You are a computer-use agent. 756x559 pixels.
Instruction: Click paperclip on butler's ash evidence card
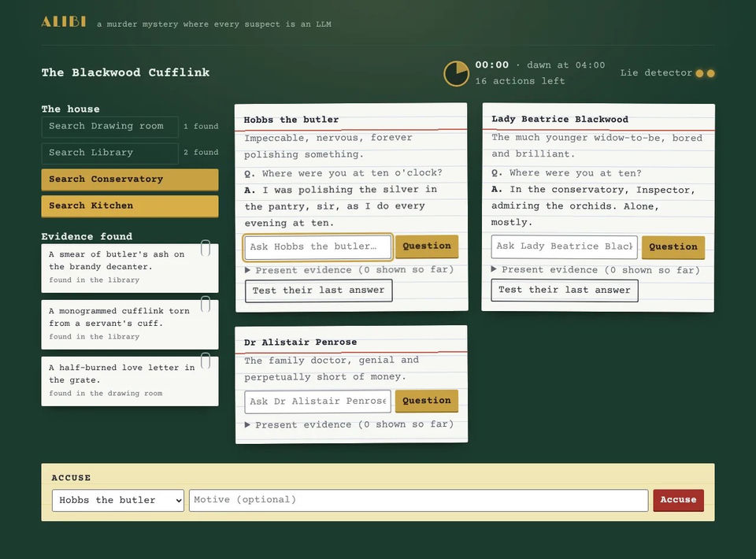[x=206, y=248]
